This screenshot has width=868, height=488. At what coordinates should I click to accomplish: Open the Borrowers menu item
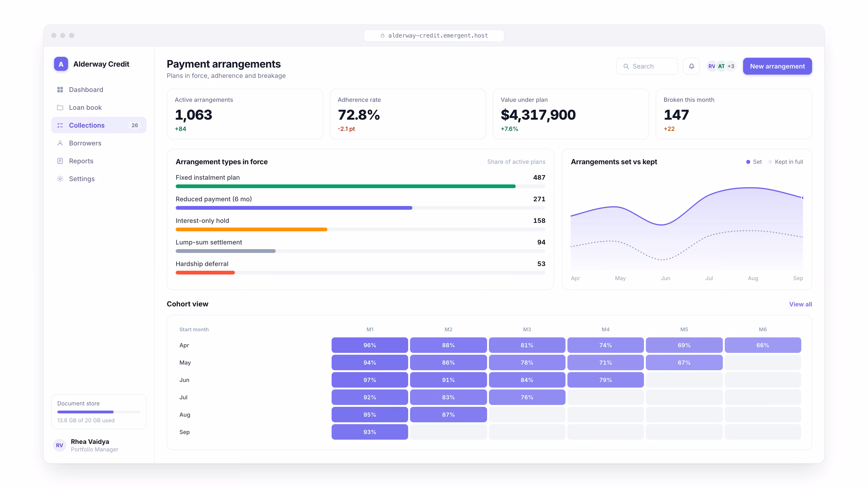click(99, 143)
